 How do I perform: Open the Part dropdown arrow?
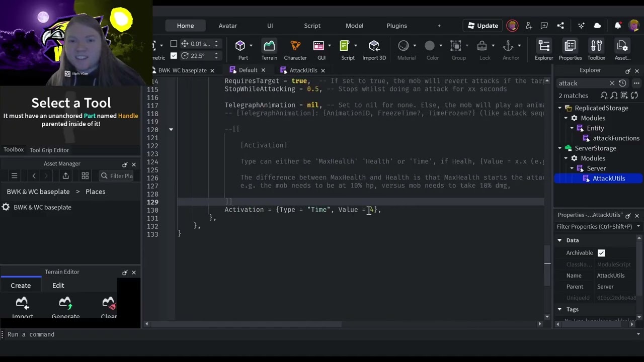[251, 46]
